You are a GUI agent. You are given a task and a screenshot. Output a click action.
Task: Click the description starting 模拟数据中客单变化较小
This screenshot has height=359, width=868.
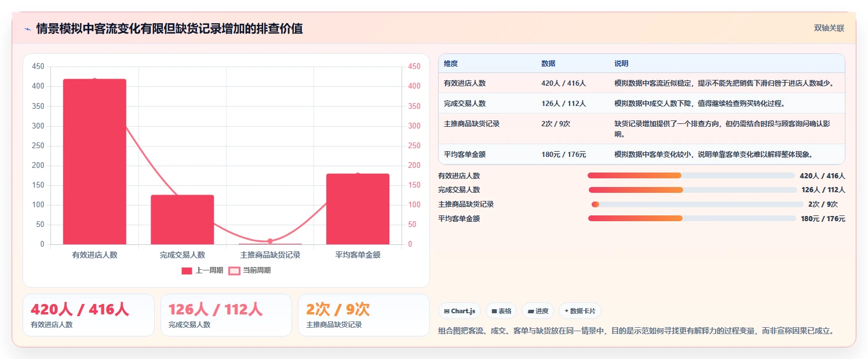pos(713,155)
